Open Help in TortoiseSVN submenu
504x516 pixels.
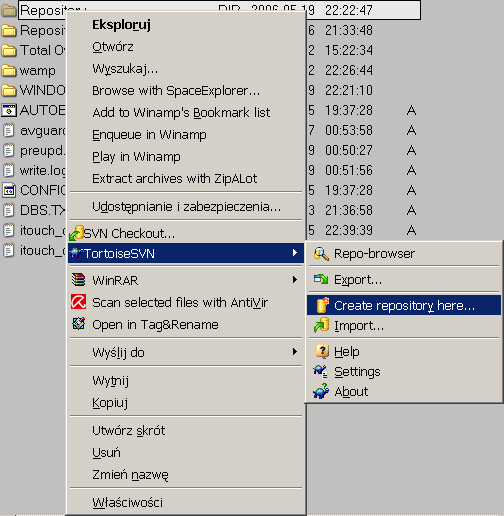coord(404,351)
